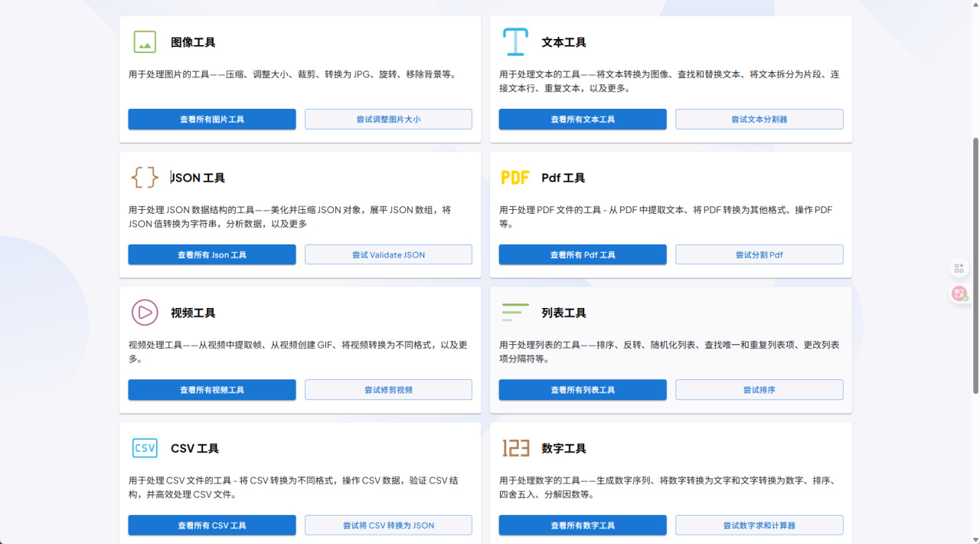
Task: Click the 图像工具 heading
Action: (x=193, y=43)
